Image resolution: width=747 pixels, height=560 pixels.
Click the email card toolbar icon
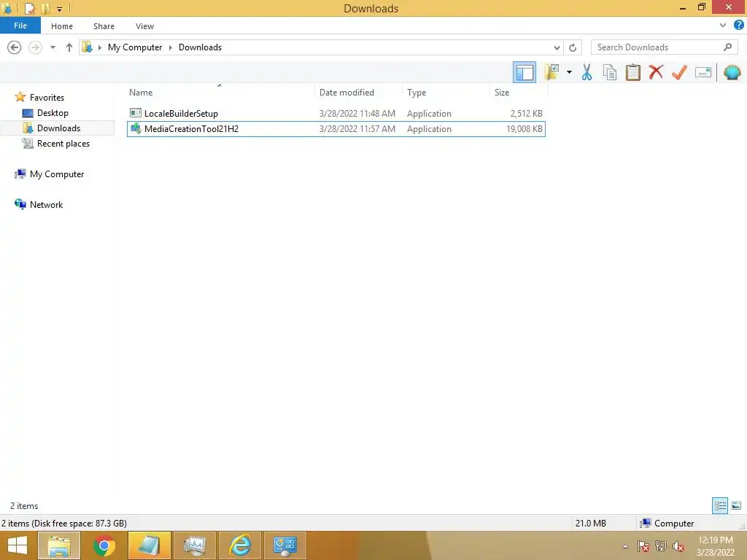click(x=703, y=72)
